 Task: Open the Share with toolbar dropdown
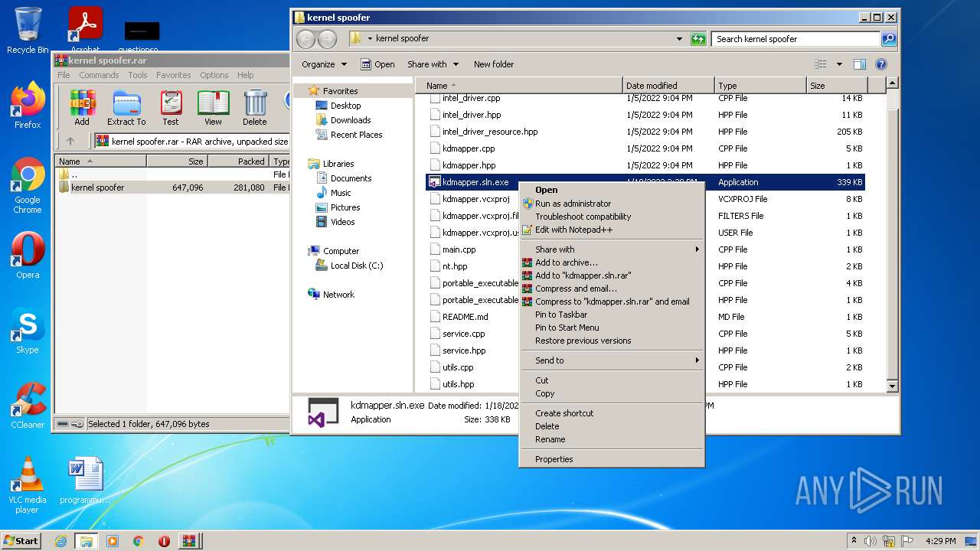(433, 64)
